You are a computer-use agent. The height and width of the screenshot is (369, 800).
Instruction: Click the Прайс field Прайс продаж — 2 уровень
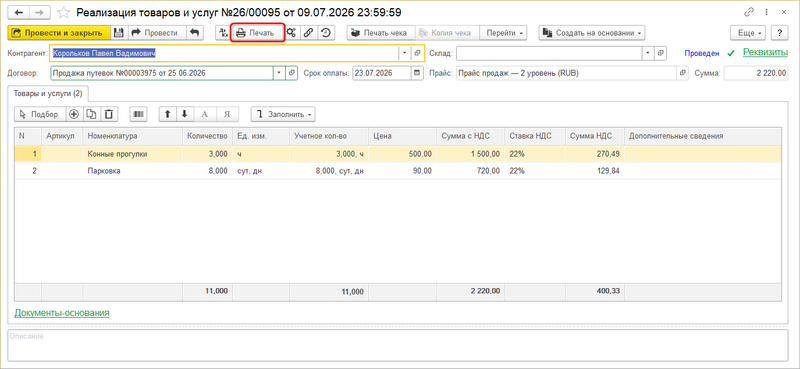coord(566,73)
